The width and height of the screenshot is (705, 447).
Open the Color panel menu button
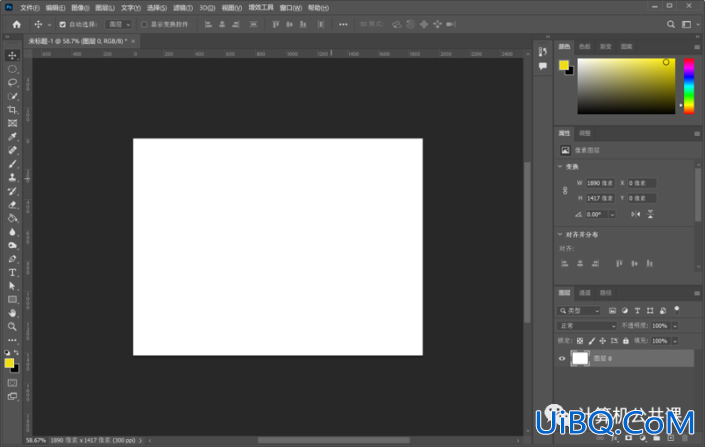pos(696,47)
